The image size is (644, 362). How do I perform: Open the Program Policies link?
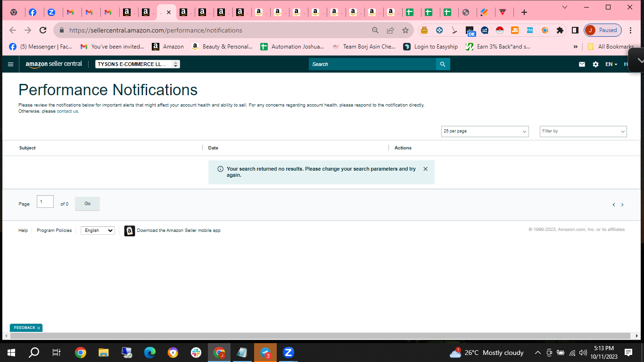coord(54,230)
